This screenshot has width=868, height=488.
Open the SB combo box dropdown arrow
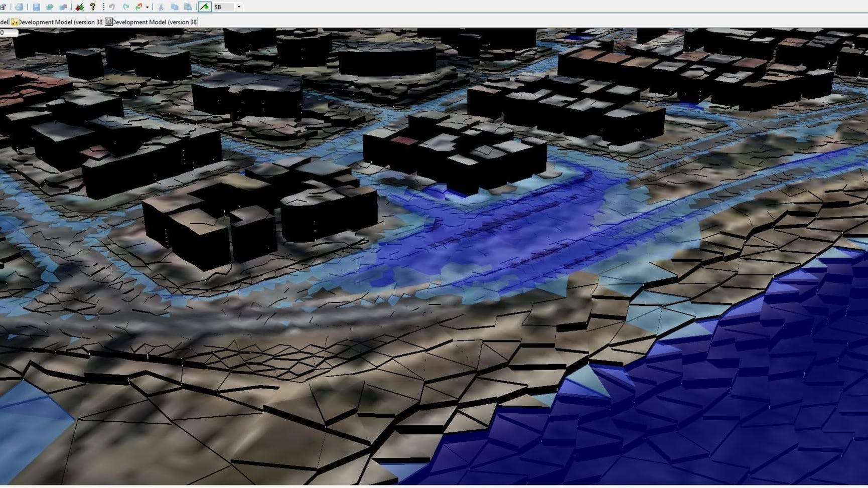[x=239, y=7]
